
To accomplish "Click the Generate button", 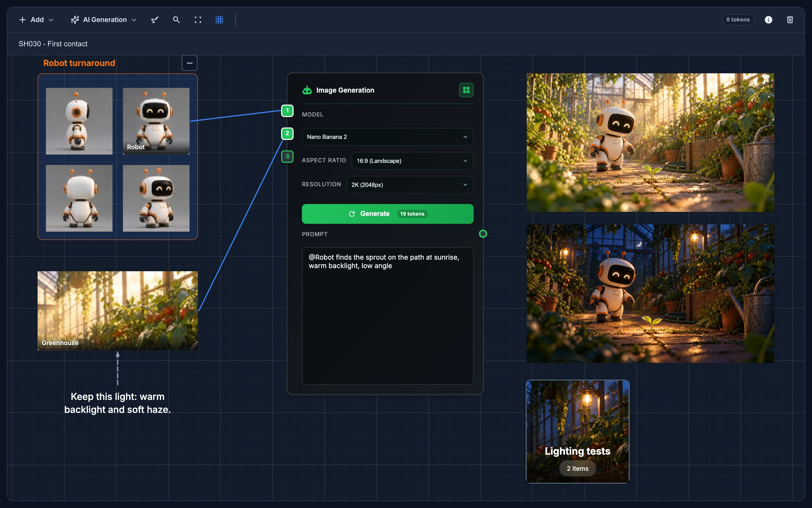I will tap(388, 214).
